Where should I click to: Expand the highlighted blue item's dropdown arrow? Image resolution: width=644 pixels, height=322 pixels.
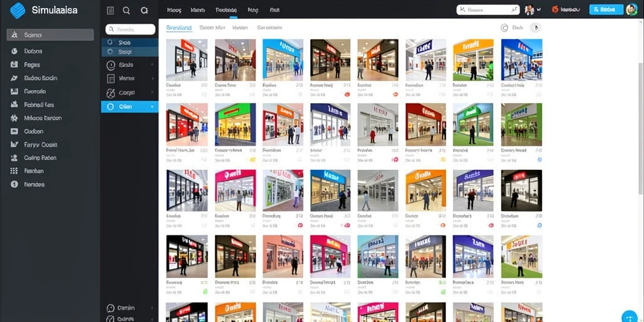point(152,107)
